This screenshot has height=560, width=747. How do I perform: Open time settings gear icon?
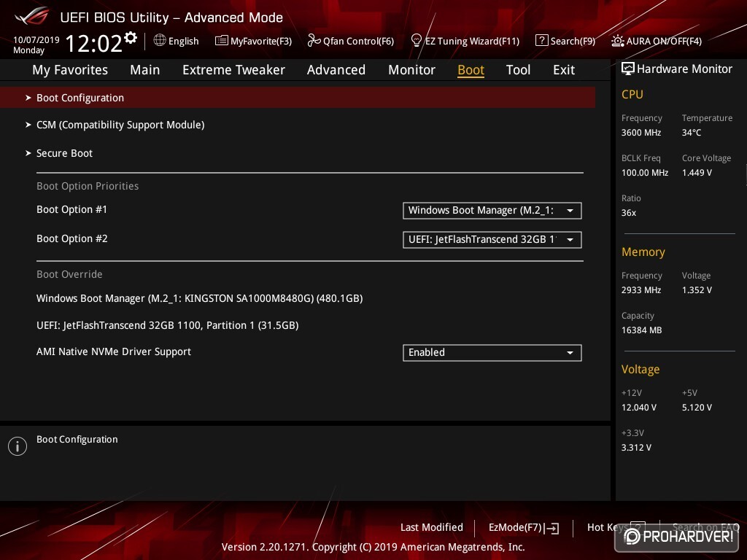pyautogui.click(x=131, y=37)
